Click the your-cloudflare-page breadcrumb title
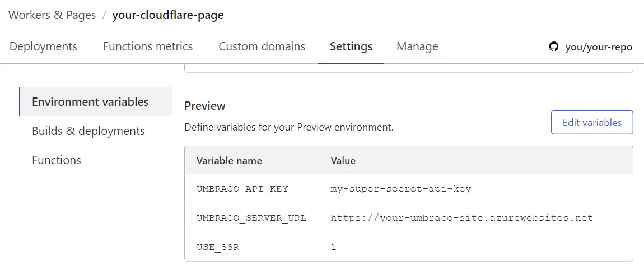The width and height of the screenshot is (644, 270). [167, 15]
